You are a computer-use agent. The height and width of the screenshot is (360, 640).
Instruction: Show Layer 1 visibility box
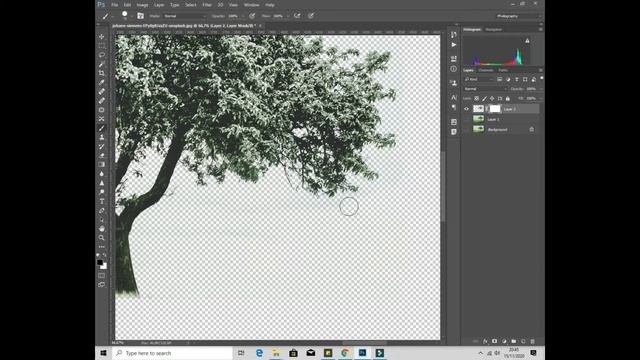tap(467, 119)
